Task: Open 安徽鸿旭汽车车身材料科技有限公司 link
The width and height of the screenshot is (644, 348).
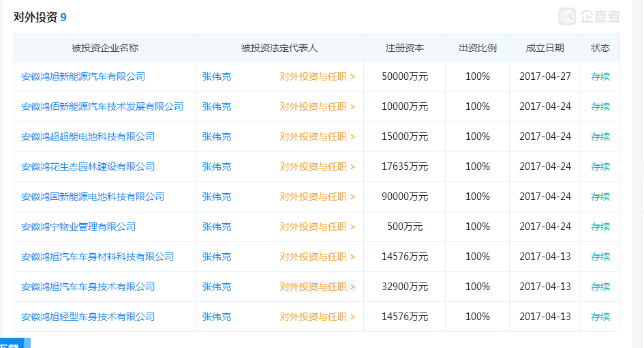Action: [97, 257]
